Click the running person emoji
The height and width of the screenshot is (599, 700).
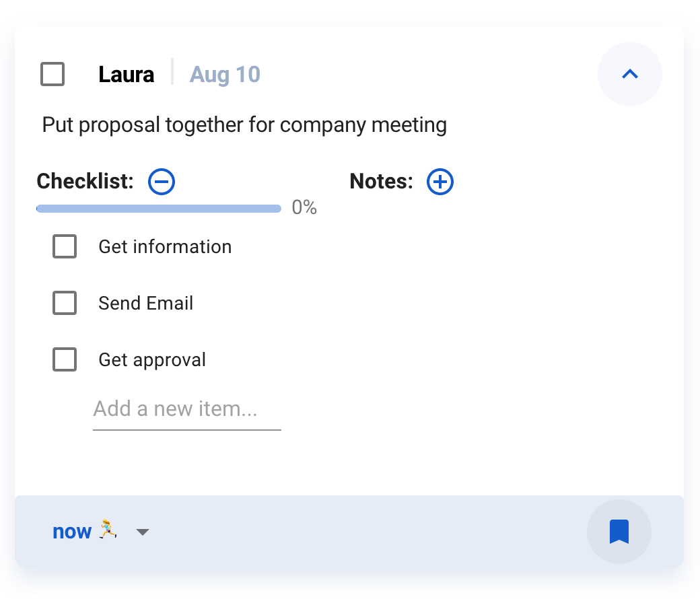(108, 530)
